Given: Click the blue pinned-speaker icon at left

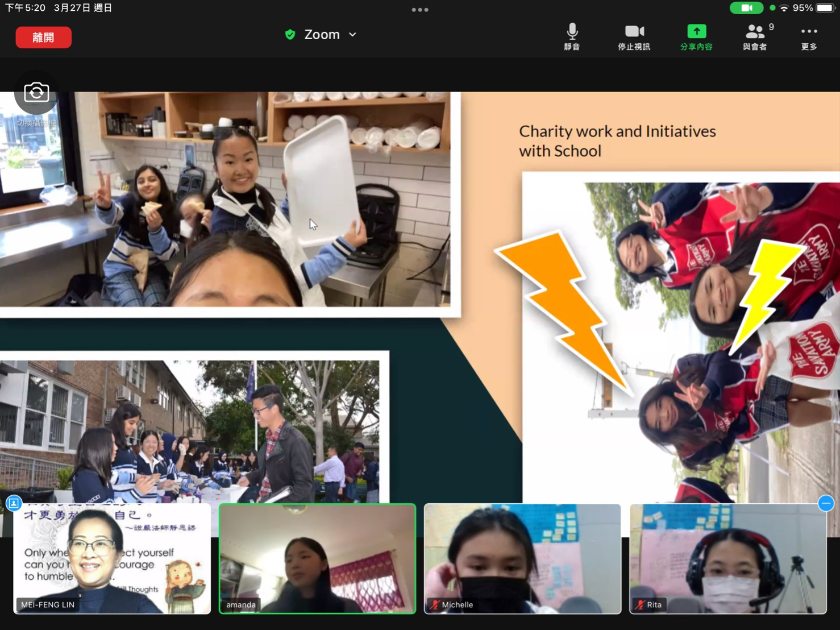Looking at the screenshot, I should [x=14, y=503].
